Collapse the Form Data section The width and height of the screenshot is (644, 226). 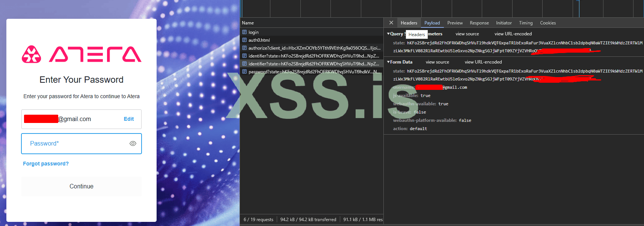tap(388, 62)
